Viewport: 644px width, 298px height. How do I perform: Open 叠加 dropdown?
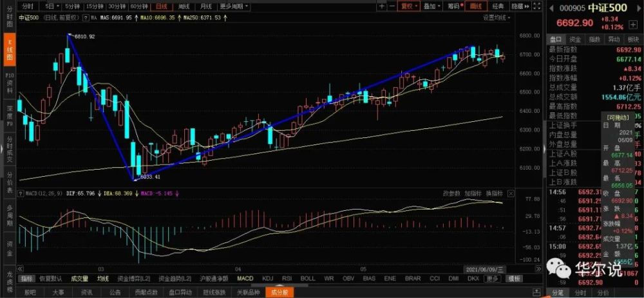click(x=431, y=6)
